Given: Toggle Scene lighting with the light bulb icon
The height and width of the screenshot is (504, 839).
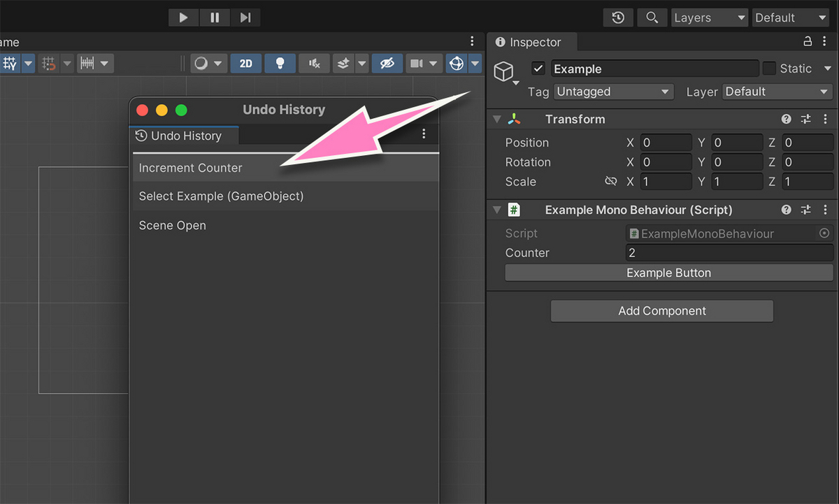Looking at the screenshot, I should pyautogui.click(x=280, y=64).
